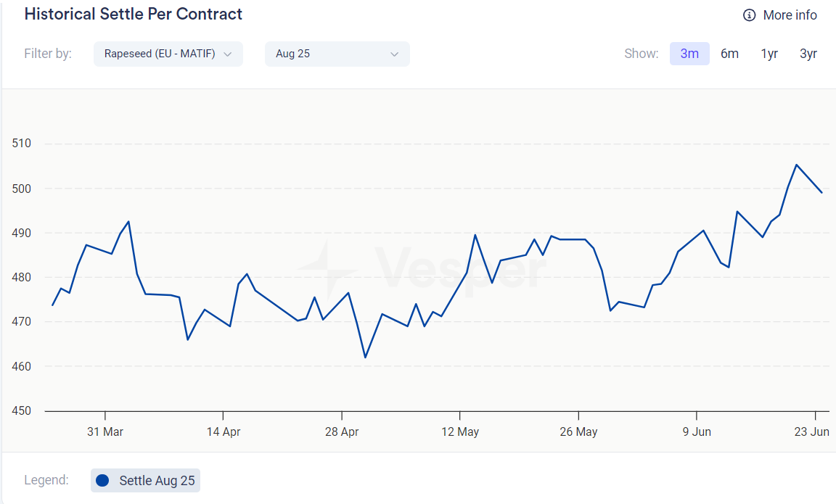This screenshot has height=504, width=836.
Task: Switch to the 6m time range
Action: [x=729, y=54]
